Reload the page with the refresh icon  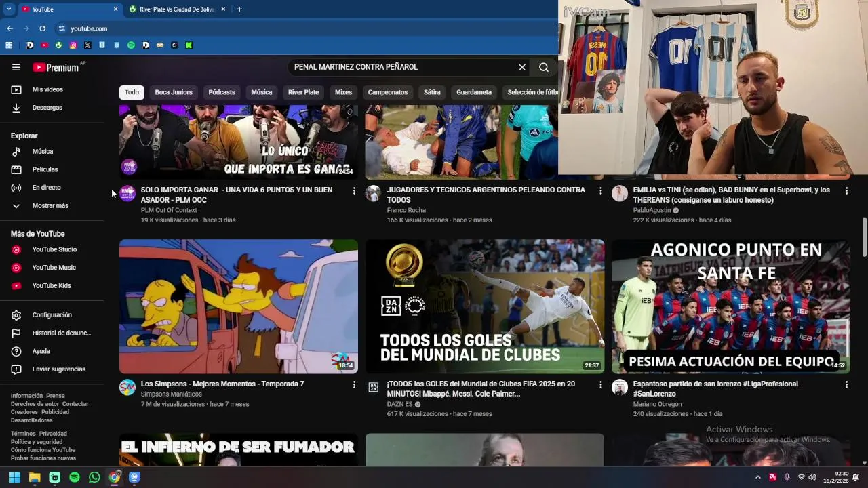pos(43,28)
